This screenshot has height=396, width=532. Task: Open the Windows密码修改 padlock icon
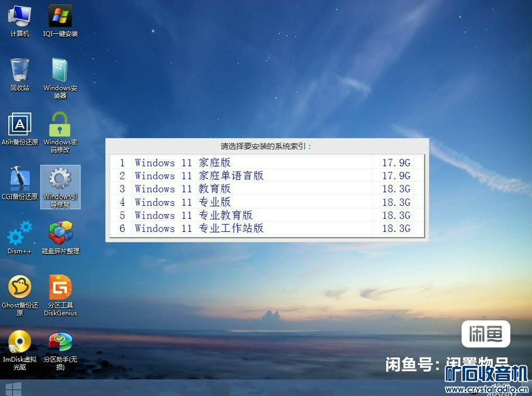[x=60, y=132]
